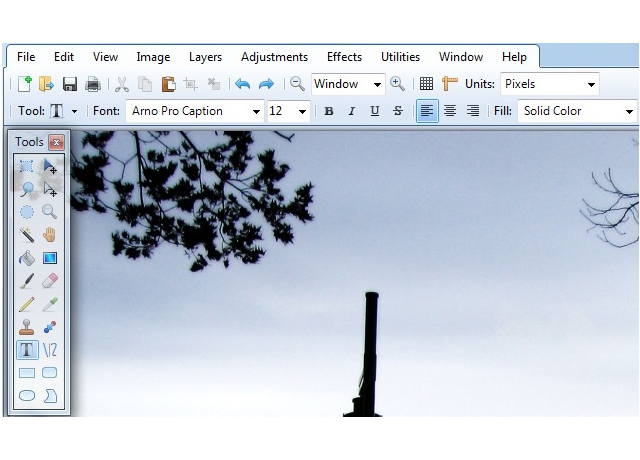Screen dimensions: 640x460
Task: Close the Tools panel
Action: [x=56, y=142]
